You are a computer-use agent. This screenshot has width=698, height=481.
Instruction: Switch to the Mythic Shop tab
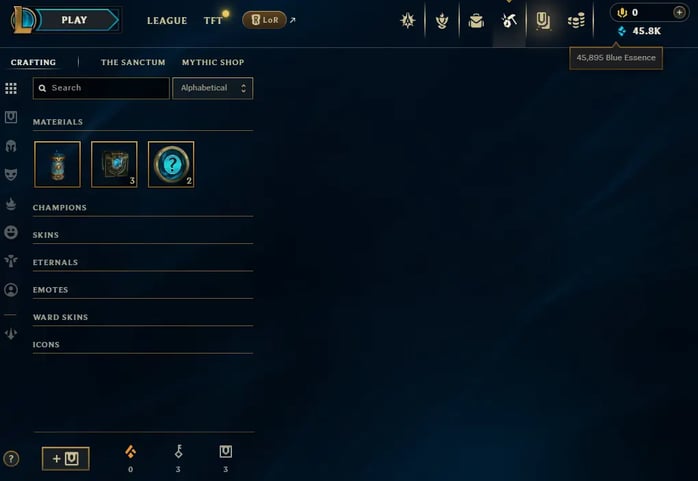[x=213, y=62]
